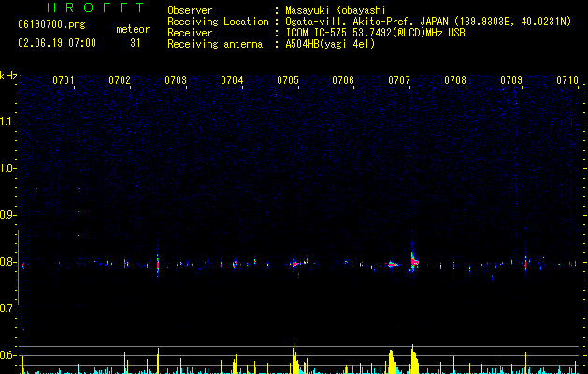Click the yellow intensity peak just before 0707

(x=393, y=362)
